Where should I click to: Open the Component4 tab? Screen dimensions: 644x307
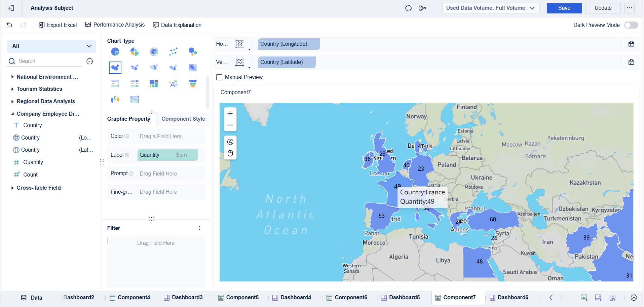[x=130, y=298]
